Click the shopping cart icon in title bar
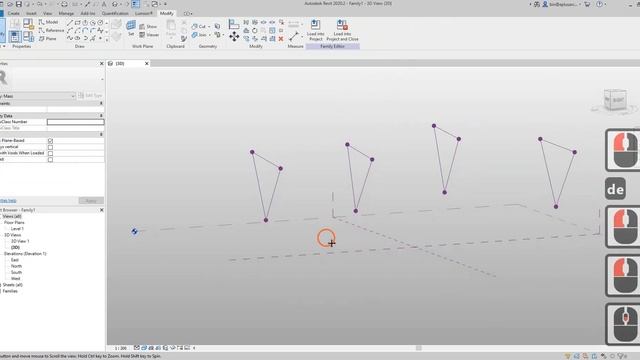Viewport: 640px width, 360px height. click(x=587, y=4)
